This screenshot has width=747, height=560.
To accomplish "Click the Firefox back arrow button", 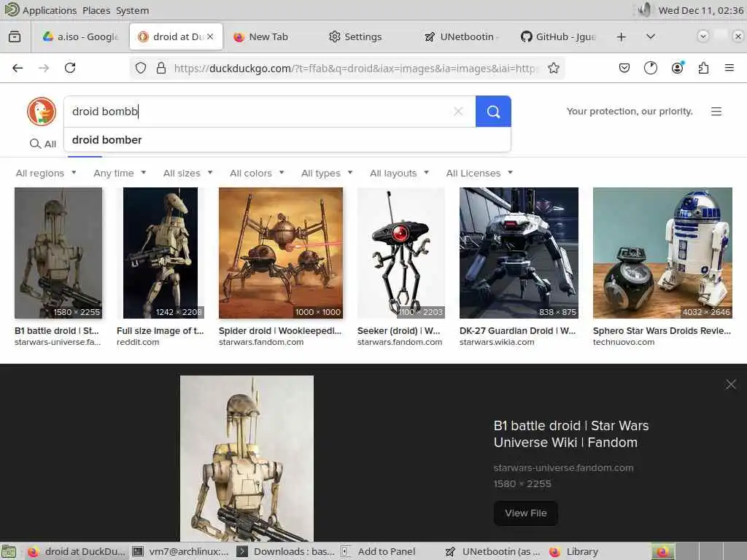I will [18, 68].
